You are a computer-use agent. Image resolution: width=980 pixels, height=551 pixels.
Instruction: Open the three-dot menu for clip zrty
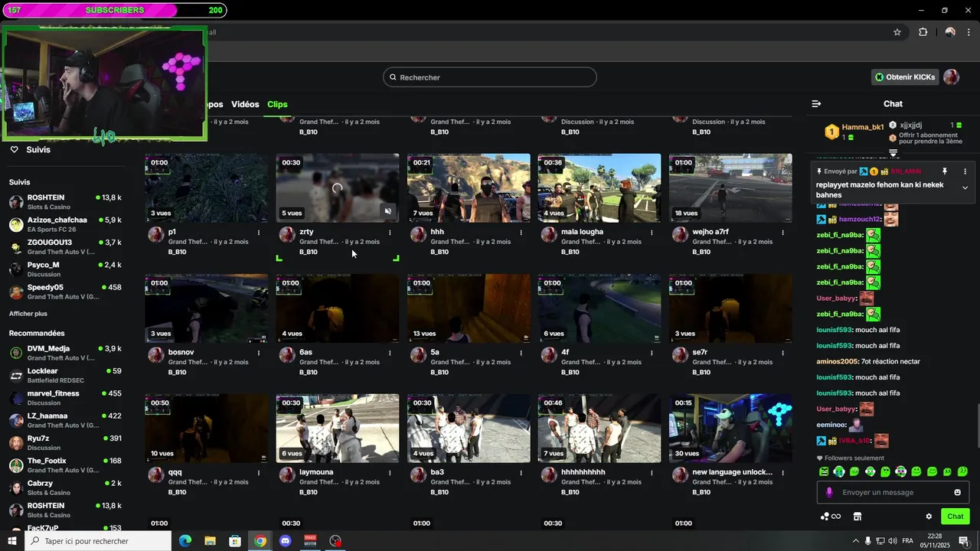click(x=390, y=232)
